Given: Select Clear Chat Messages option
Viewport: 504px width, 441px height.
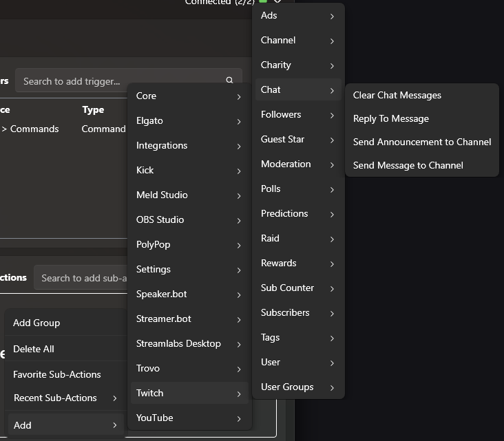Looking at the screenshot, I should [x=397, y=95].
